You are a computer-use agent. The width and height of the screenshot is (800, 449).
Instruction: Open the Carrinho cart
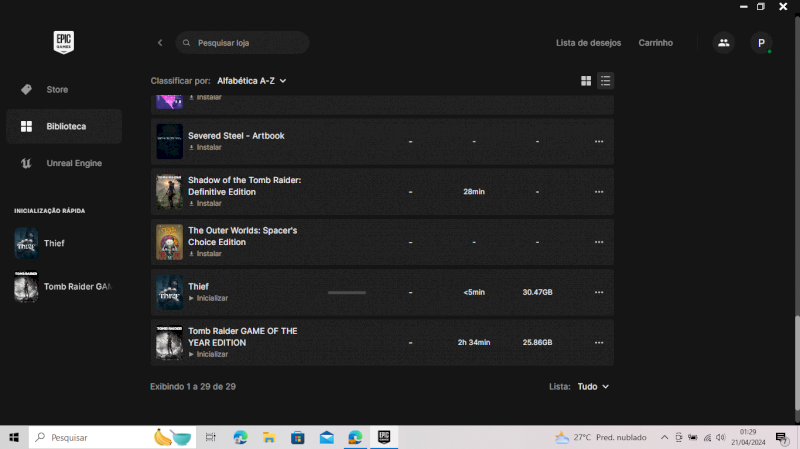click(x=656, y=43)
